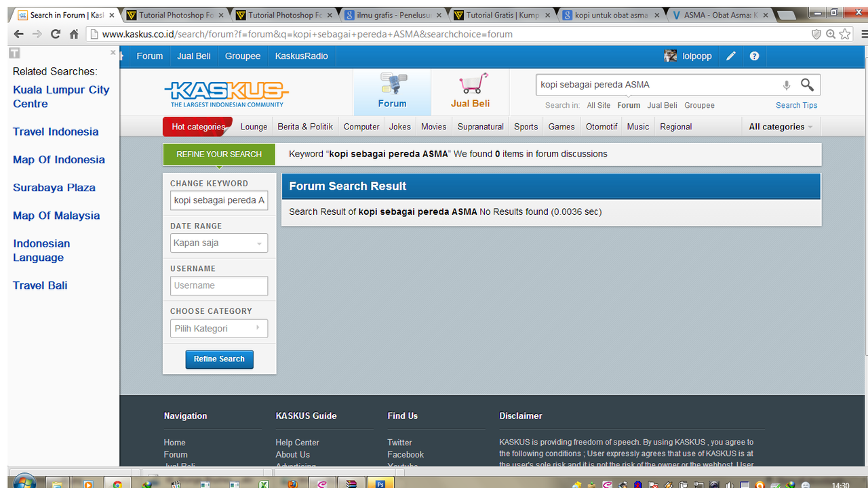Viewport: 868px width, 488px height.
Task: Expand the All categories dropdown
Action: click(x=781, y=127)
